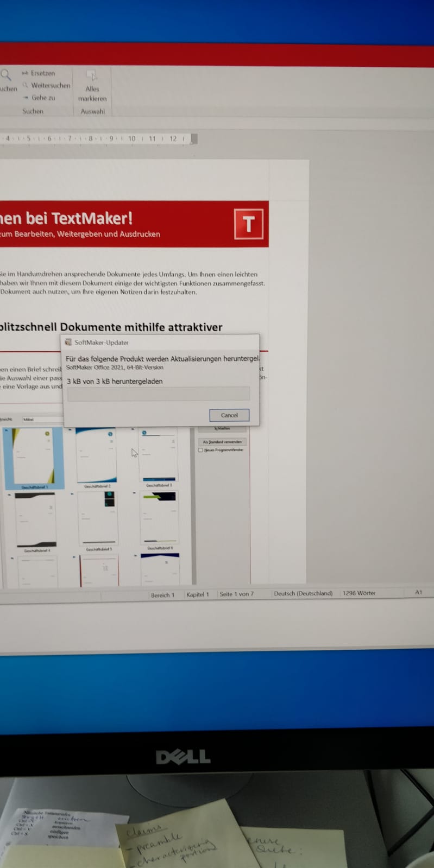
Task: Click Bereich 1 in status bar
Action: (x=162, y=595)
